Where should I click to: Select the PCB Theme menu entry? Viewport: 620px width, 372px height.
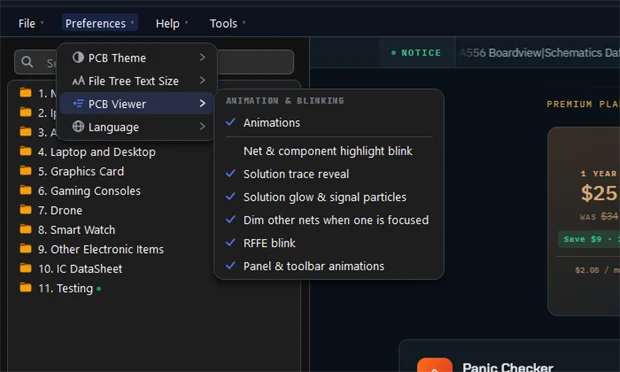(136, 58)
